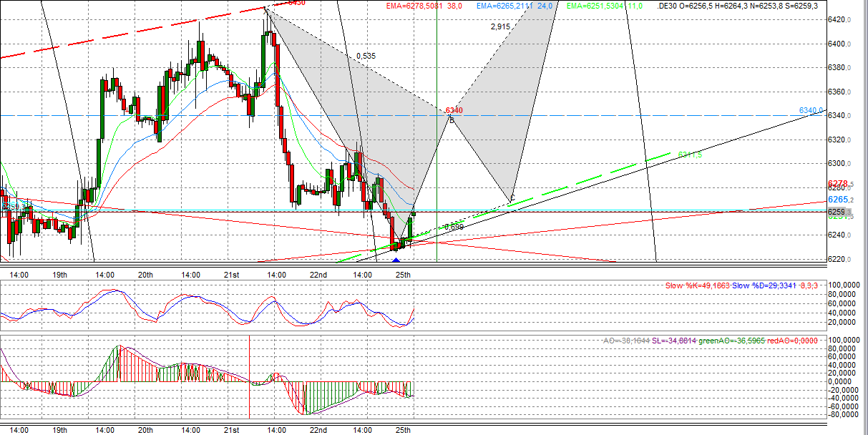Viewport: 868px width, 435px height.
Task: Select the green vertical line on price chart
Action: tap(437, 132)
